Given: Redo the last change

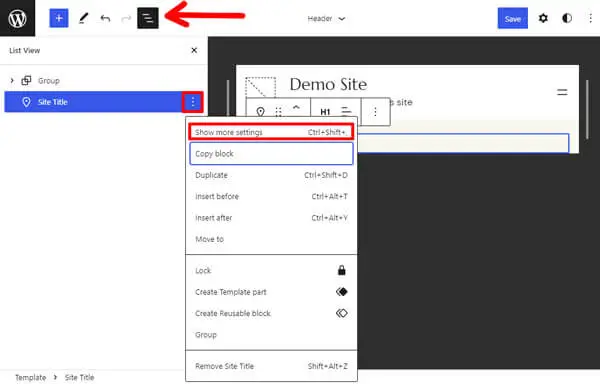Looking at the screenshot, I should tap(126, 18).
